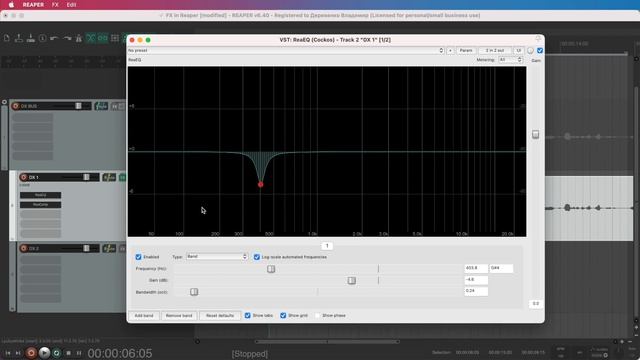Image resolution: width=640 pixels, height=360 pixels.
Task: Click ReaComp in OX 1 FX list
Action: tap(40, 204)
